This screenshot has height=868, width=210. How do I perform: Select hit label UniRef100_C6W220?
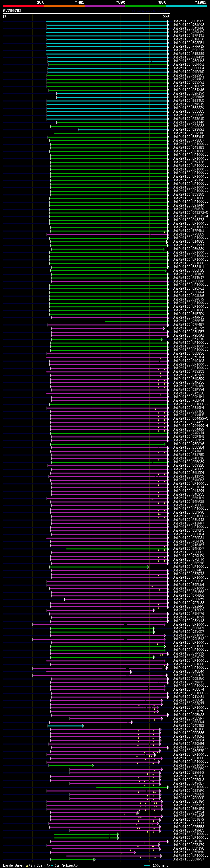point(188,249)
